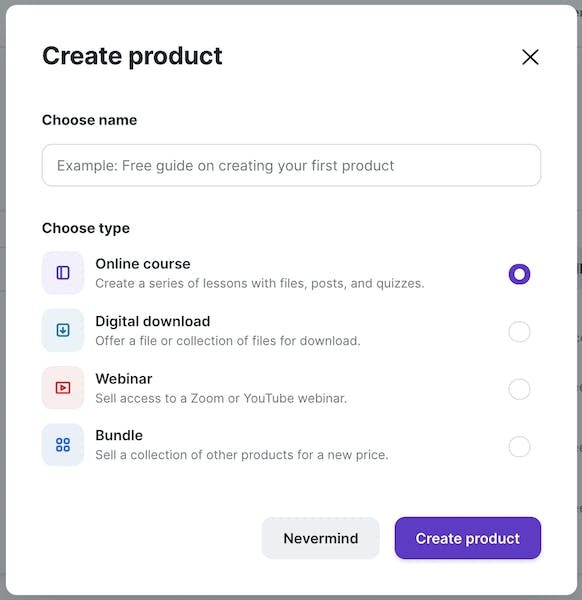
Task: Click the Online course book icon
Action: (63, 273)
